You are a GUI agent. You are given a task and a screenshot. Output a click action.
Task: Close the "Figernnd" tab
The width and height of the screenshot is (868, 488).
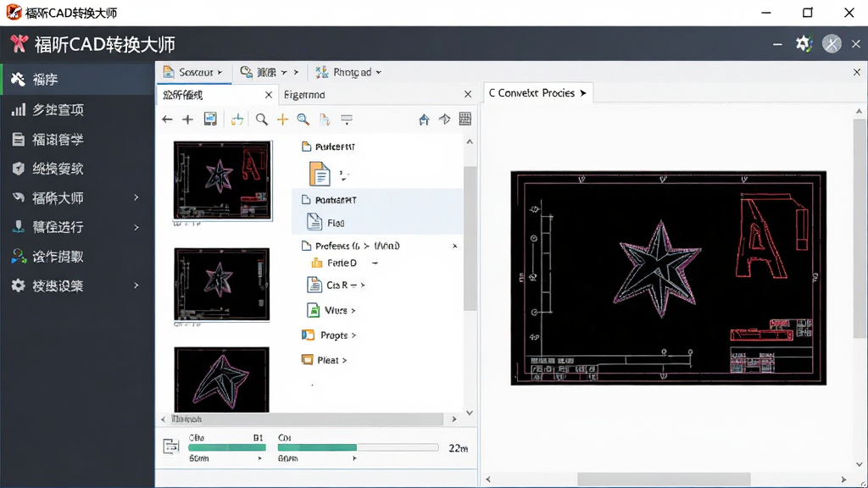click(x=468, y=95)
